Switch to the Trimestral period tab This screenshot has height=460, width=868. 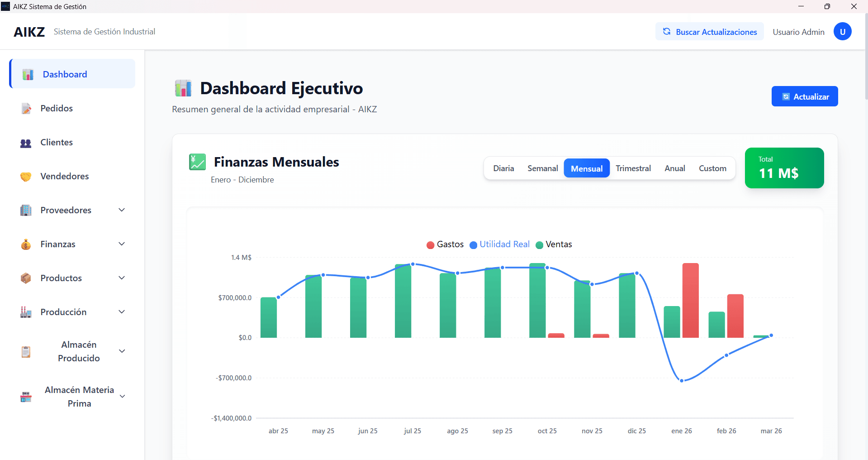click(x=633, y=168)
